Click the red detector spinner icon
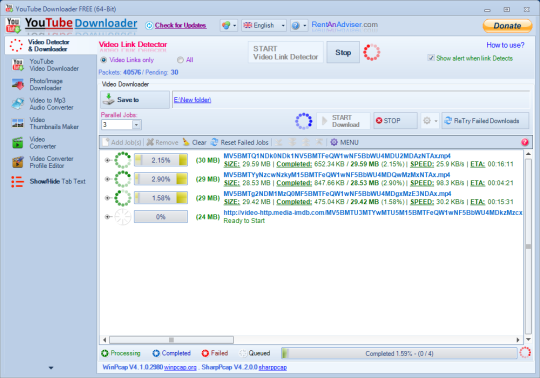The width and height of the screenshot is (540, 378). pyautogui.click(x=372, y=52)
